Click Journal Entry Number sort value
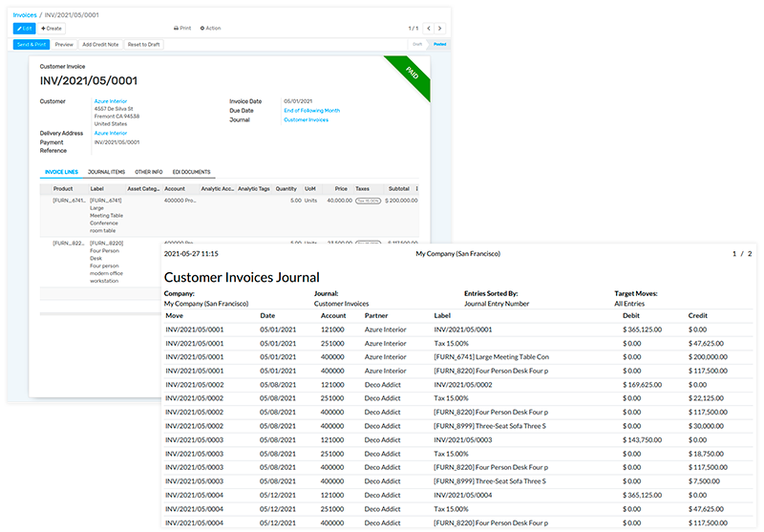The width and height of the screenshot is (764, 532). 497,304
